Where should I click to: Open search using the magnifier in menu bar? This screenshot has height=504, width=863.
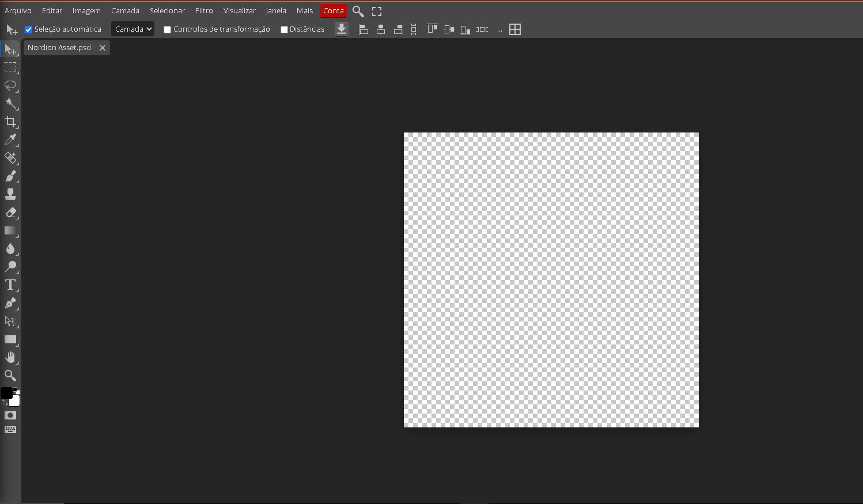pyautogui.click(x=358, y=11)
